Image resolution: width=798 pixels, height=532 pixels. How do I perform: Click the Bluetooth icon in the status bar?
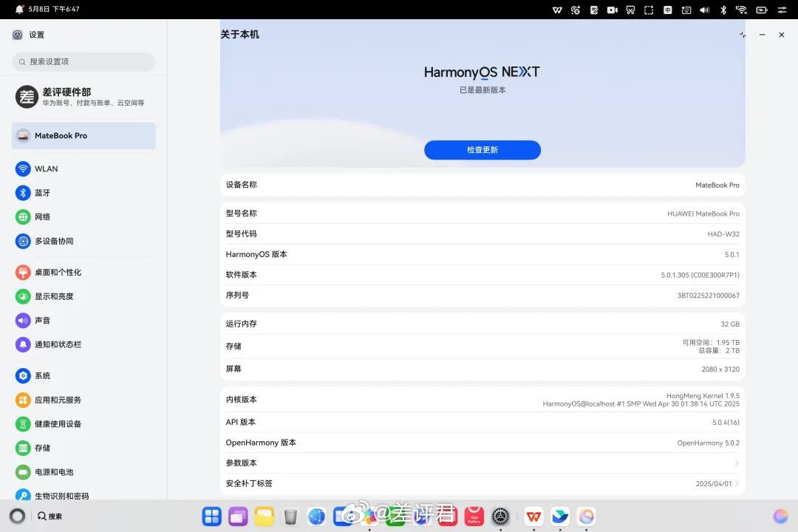tap(723, 10)
